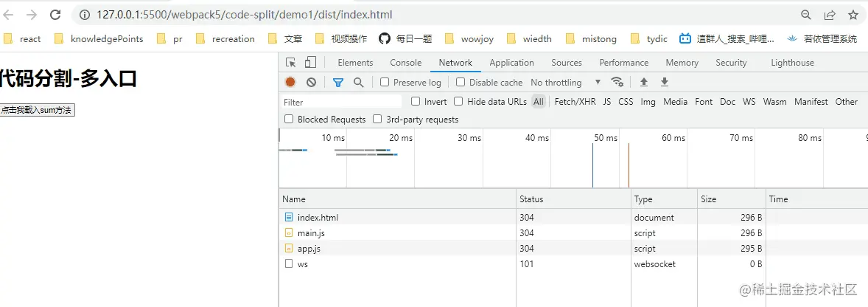Tick the Hide data URLs checkbox
This screenshot has width=868, height=307.
(x=458, y=102)
